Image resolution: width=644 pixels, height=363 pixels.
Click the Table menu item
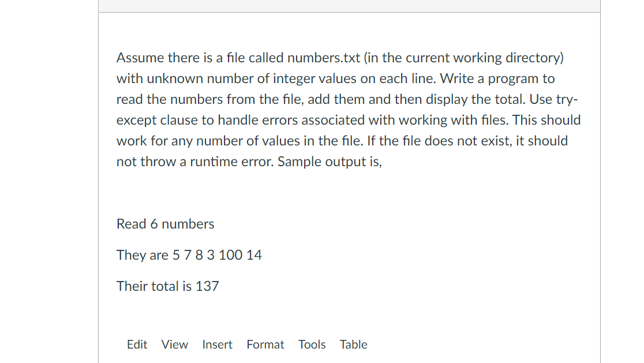point(353,344)
